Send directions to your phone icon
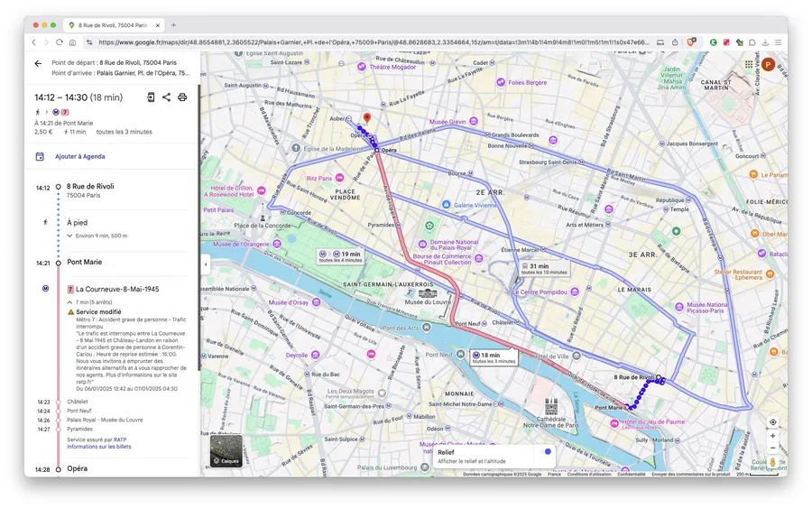The image size is (812, 509). (x=151, y=97)
